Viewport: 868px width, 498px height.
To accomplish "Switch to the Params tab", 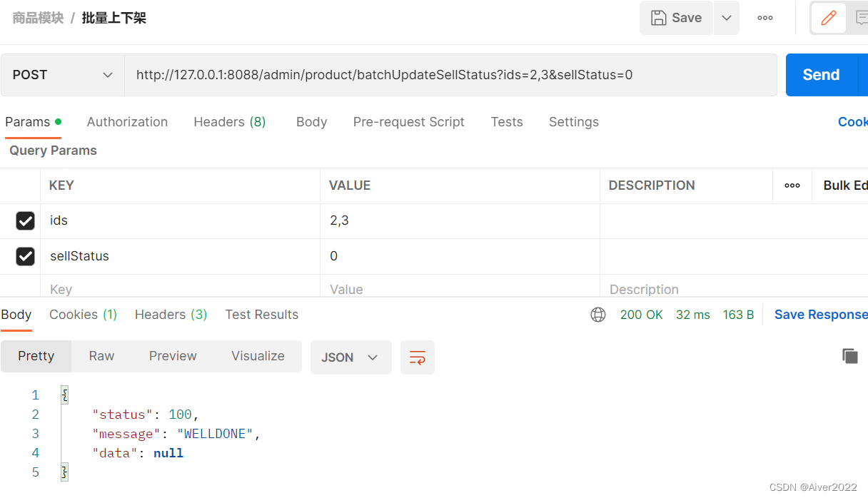I will 33,122.
